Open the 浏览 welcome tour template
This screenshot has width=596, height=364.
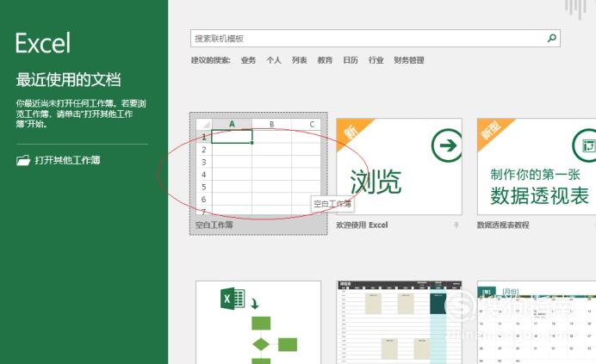(399, 166)
